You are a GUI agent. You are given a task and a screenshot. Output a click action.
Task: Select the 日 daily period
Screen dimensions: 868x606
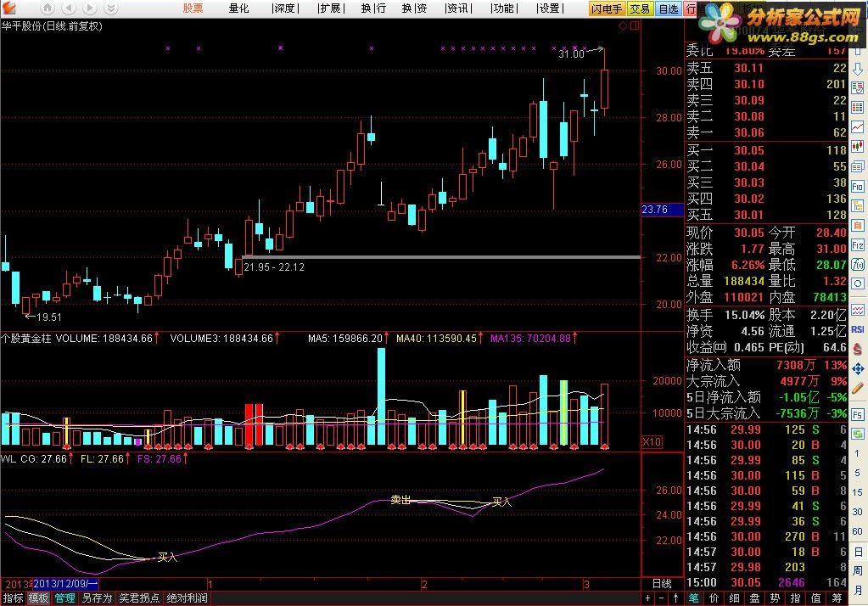click(857, 552)
